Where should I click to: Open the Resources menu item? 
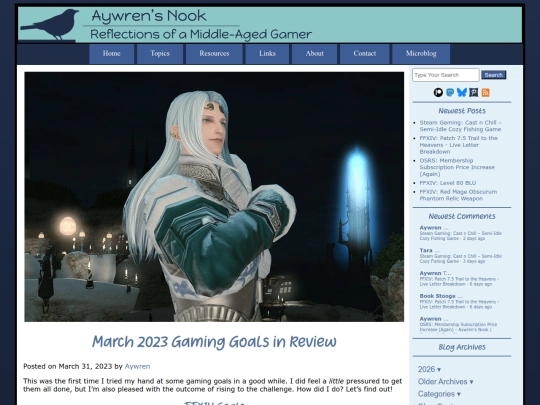(x=214, y=54)
